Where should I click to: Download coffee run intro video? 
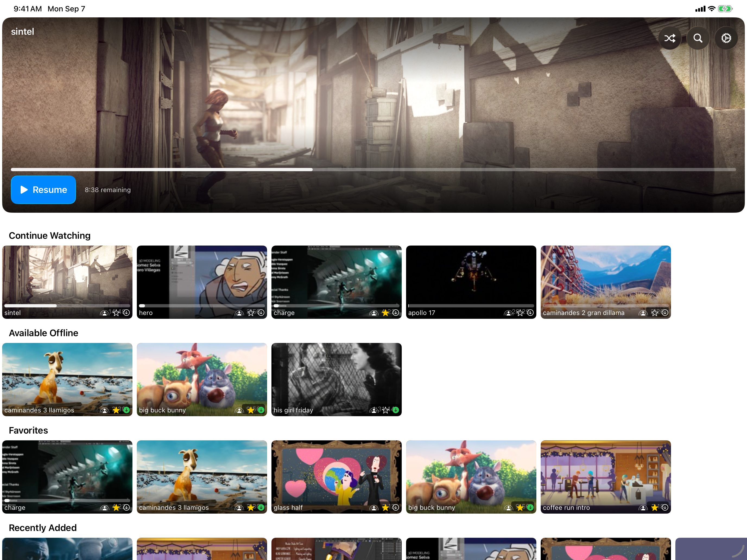665,507
